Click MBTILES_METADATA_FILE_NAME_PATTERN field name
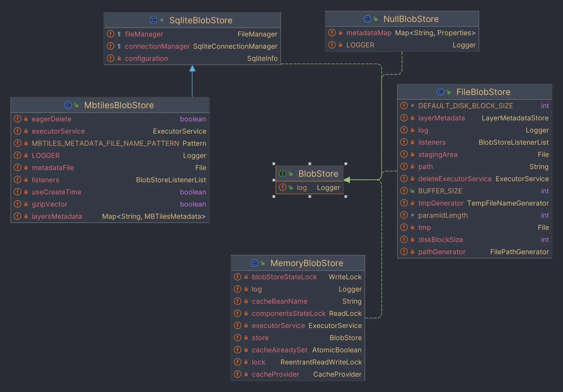This screenshot has width=563, height=392. pos(105,143)
